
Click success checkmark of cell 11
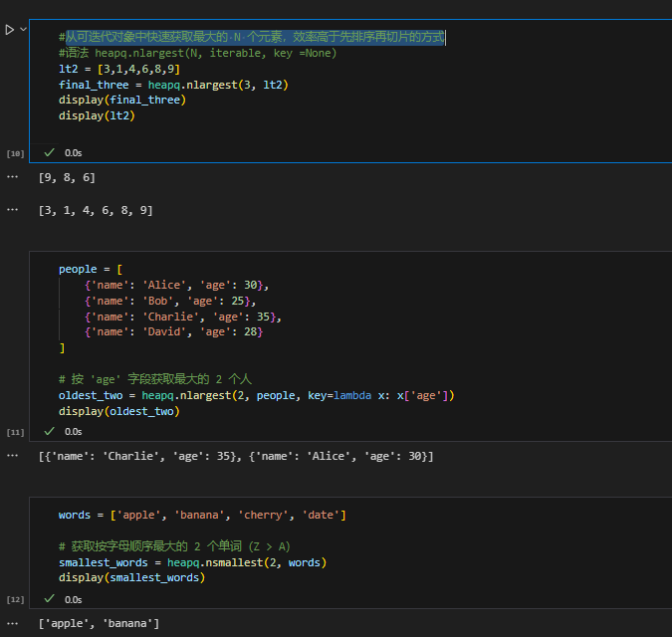pyautogui.click(x=49, y=431)
